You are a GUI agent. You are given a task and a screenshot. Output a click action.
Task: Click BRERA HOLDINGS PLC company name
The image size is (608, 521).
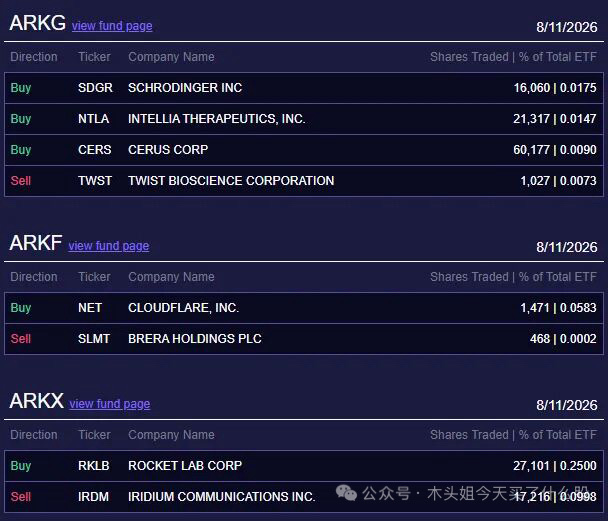point(195,339)
